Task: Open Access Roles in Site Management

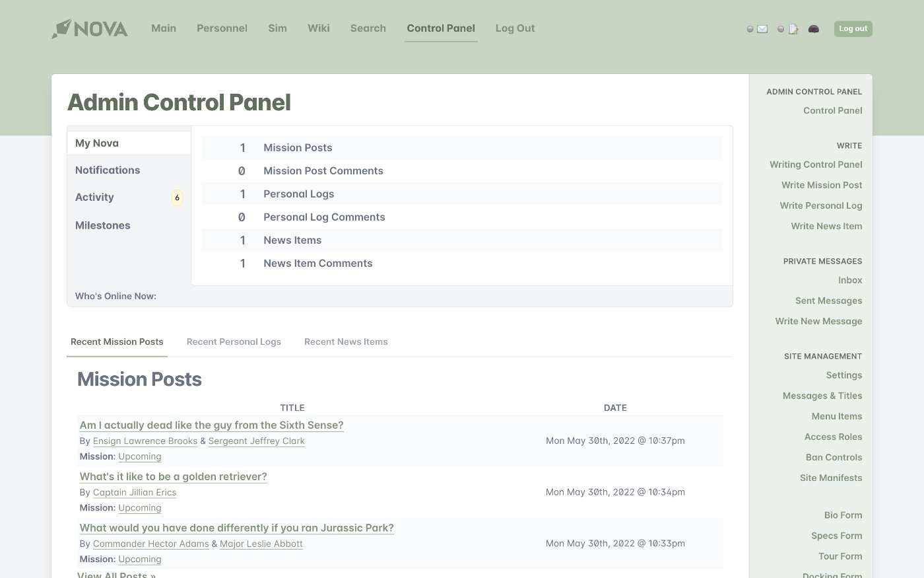Action: click(x=833, y=437)
